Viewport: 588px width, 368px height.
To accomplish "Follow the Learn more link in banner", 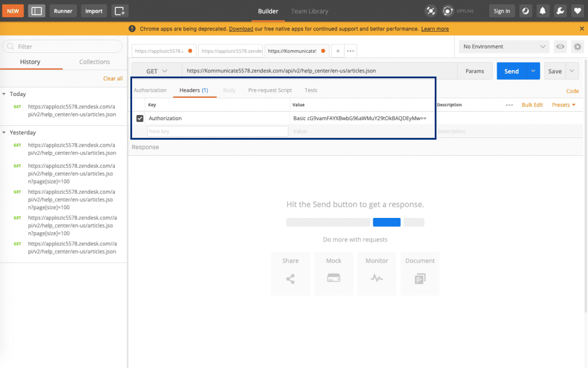I will pos(435,29).
